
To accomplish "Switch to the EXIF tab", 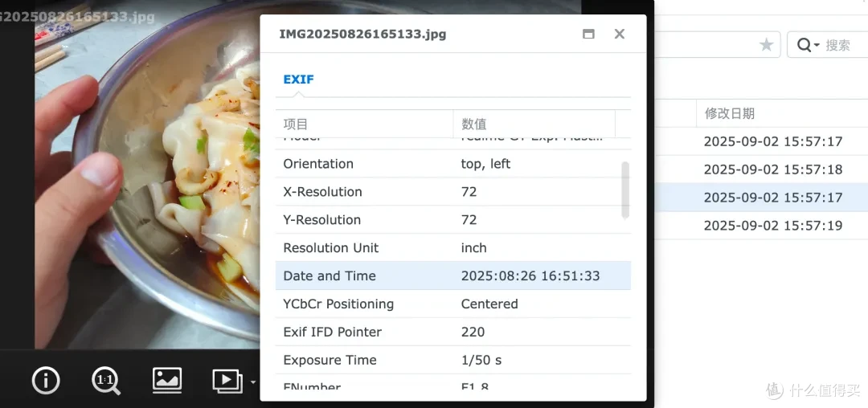I will tap(298, 79).
